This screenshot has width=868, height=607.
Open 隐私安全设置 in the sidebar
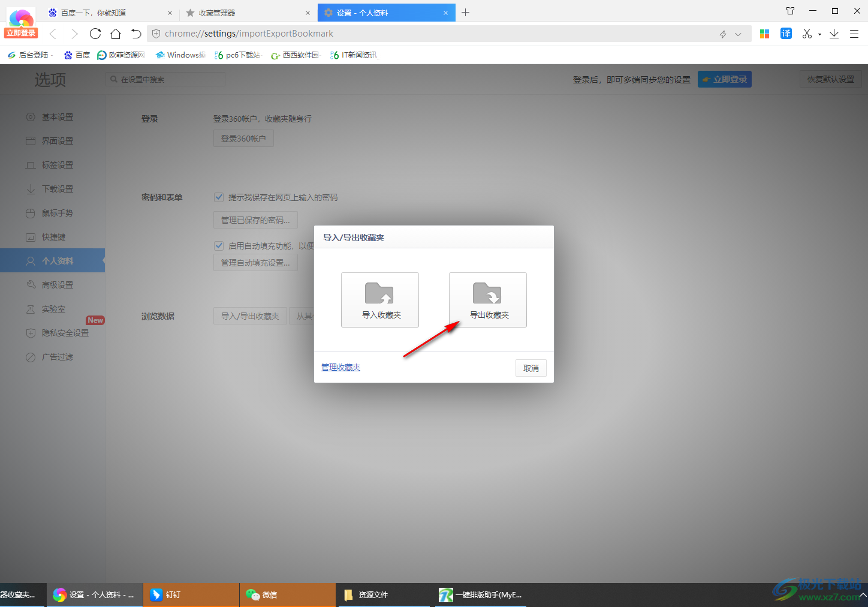click(52, 333)
